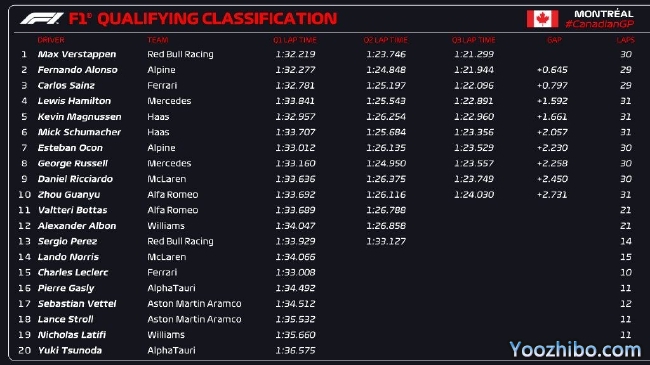Click the Canadian flag icon
Screen dimensions: 650x365
pyautogui.click(x=542, y=19)
